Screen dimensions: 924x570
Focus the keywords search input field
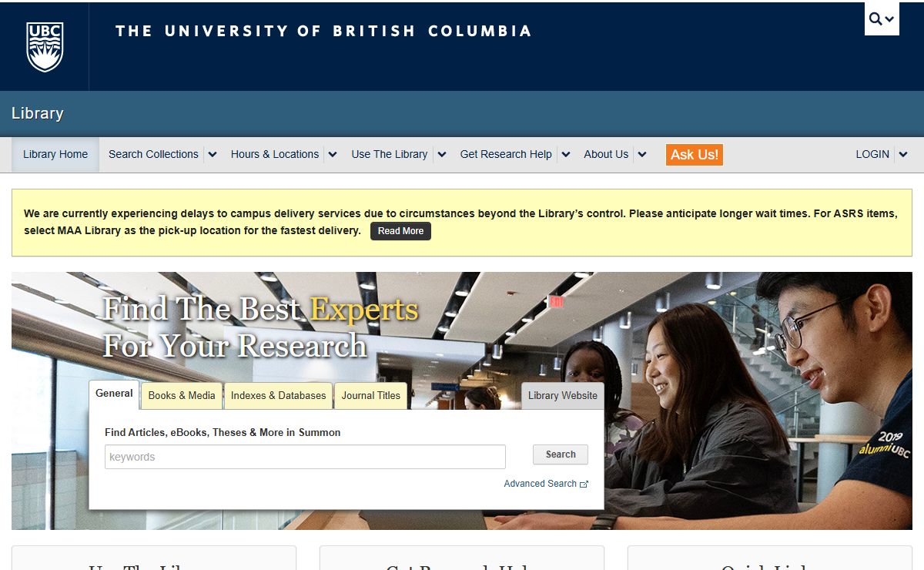pyautogui.click(x=305, y=457)
